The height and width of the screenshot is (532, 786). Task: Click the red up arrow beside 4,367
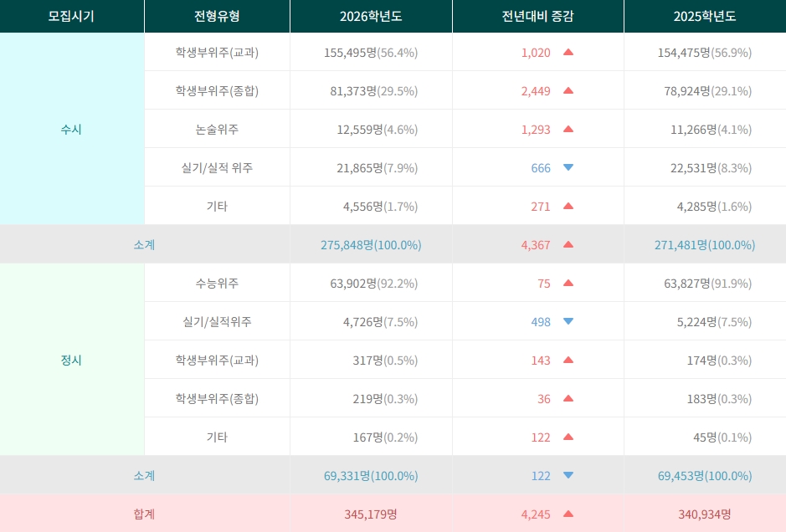point(568,244)
